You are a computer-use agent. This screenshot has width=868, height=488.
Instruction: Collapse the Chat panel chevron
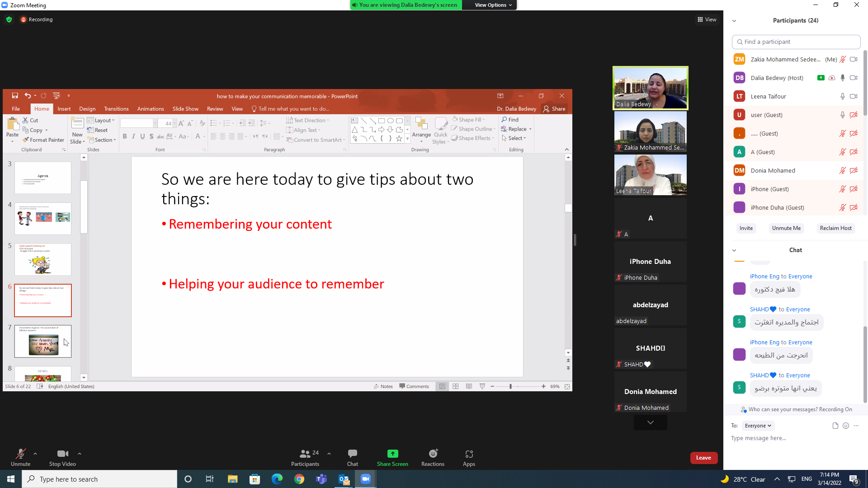click(734, 250)
